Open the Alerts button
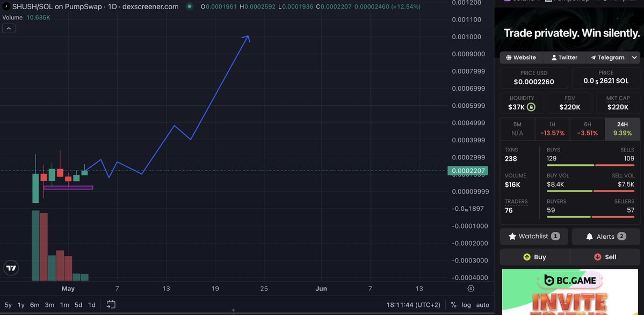The height and width of the screenshot is (315, 644). click(x=606, y=236)
